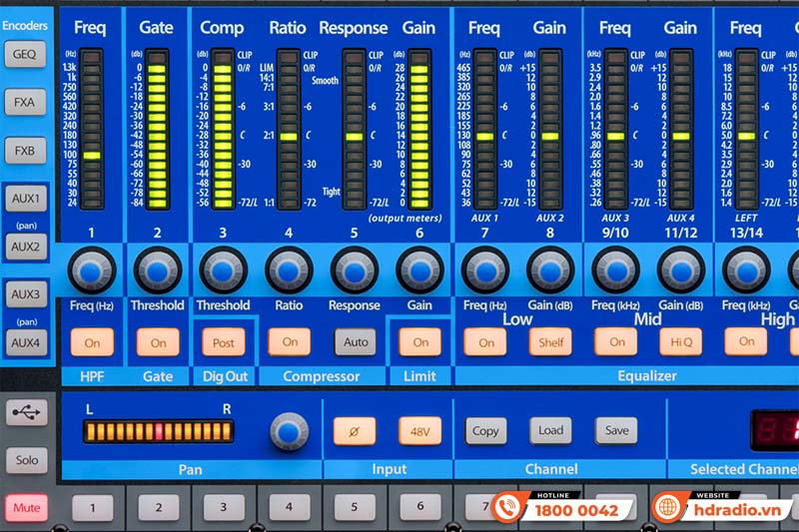Click the USB icon button

pos(27,412)
